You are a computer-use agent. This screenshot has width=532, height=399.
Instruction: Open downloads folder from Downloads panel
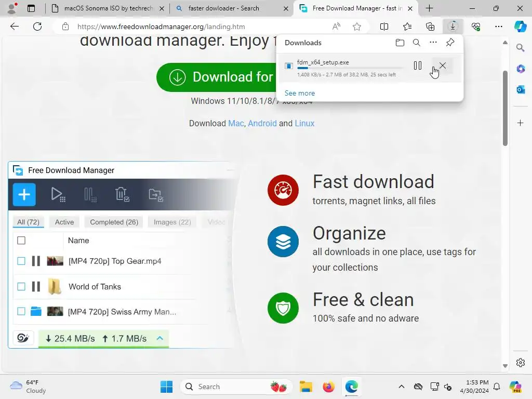pos(400,43)
